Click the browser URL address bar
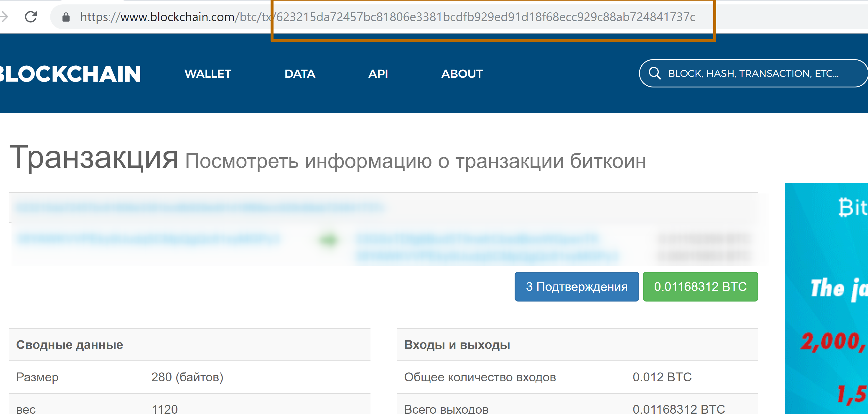Image resolution: width=868 pixels, height=414 pixels. [x=388, y=17]
